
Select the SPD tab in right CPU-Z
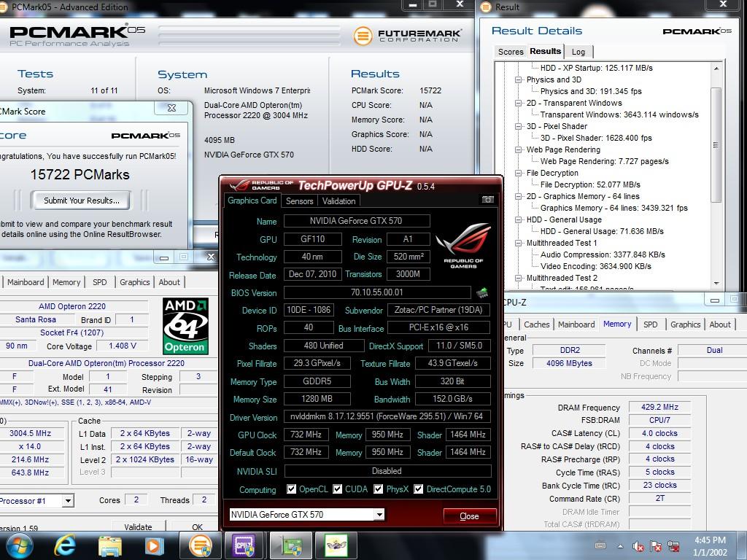(x=650, y=324)
